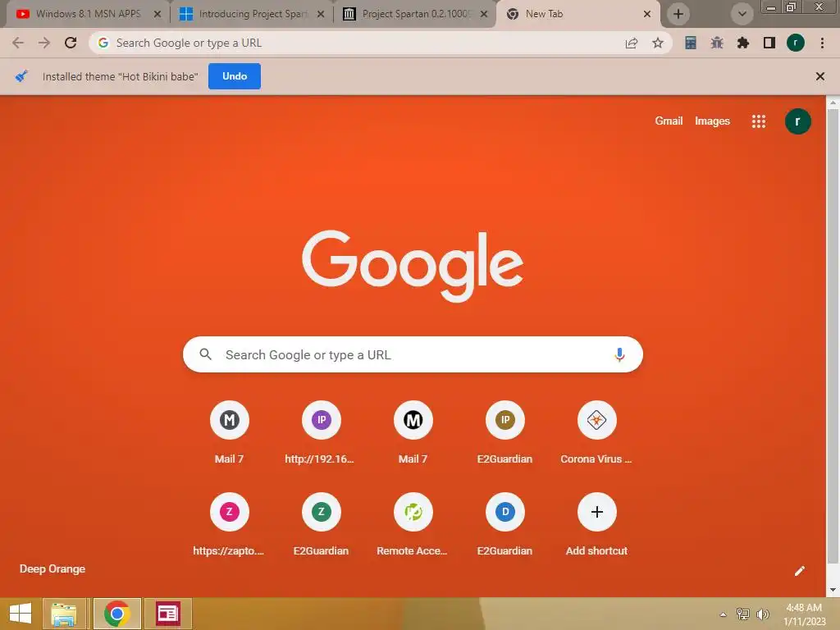Open File Explorer from taskbar

tap(63, 614)
